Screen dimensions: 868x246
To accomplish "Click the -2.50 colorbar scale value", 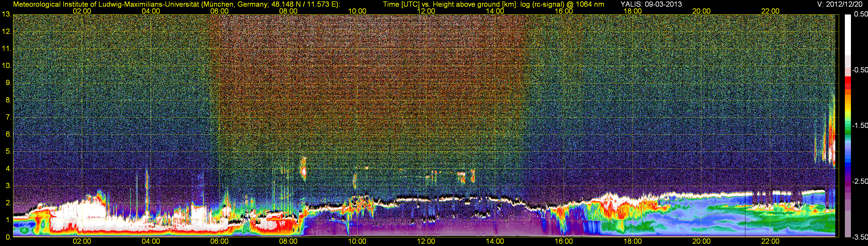I will coord(860,181).
